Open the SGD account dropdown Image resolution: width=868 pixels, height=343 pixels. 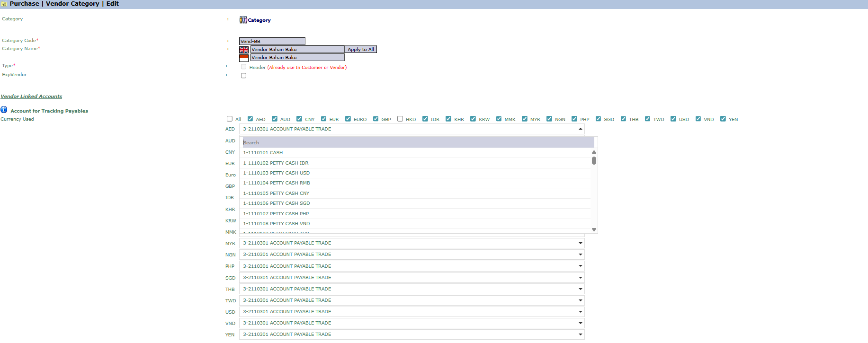click(x=412, y=278)
